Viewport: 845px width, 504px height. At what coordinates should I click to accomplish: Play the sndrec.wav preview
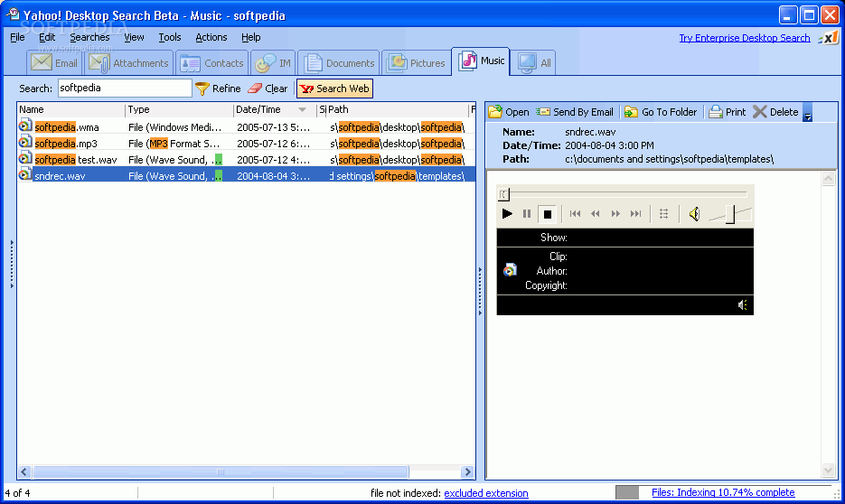(507, 214)
